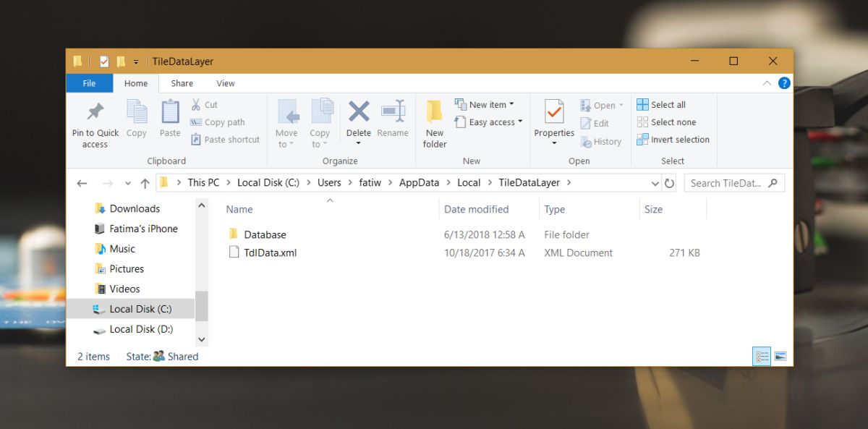This screenshot has width=868, height=429.
Task: Click the Refresh address bar button
Action: coord(669,183)
